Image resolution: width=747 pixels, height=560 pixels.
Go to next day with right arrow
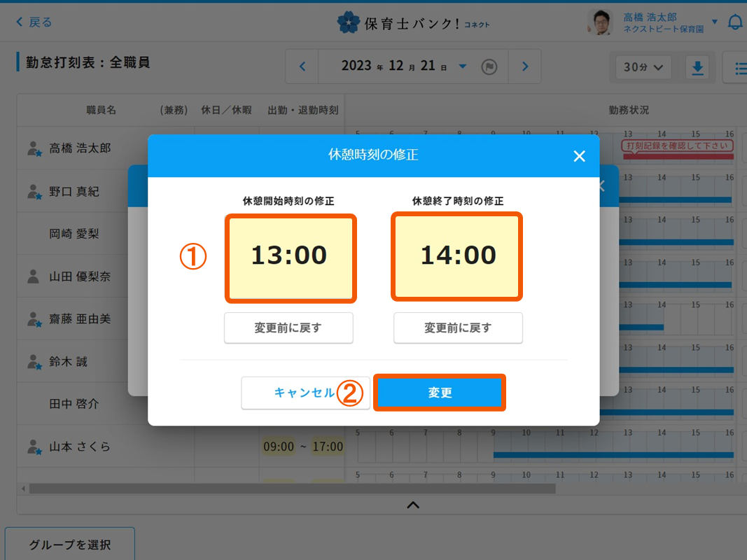pyautogui.click(x=525, y=67)
